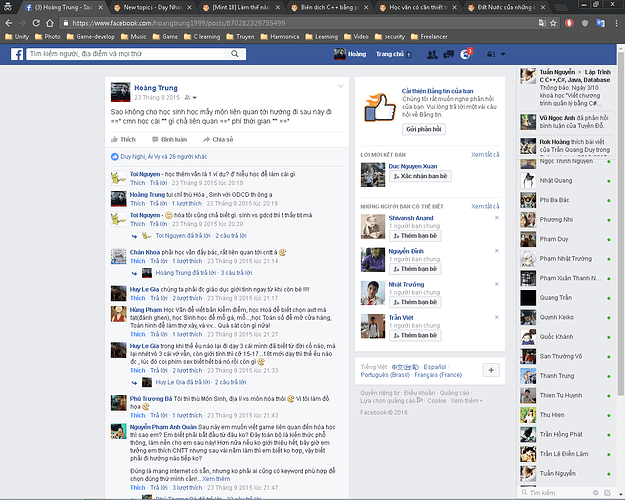Click the search magnifier button
This screenshot has width=625, height=500.
coord(235,54)
